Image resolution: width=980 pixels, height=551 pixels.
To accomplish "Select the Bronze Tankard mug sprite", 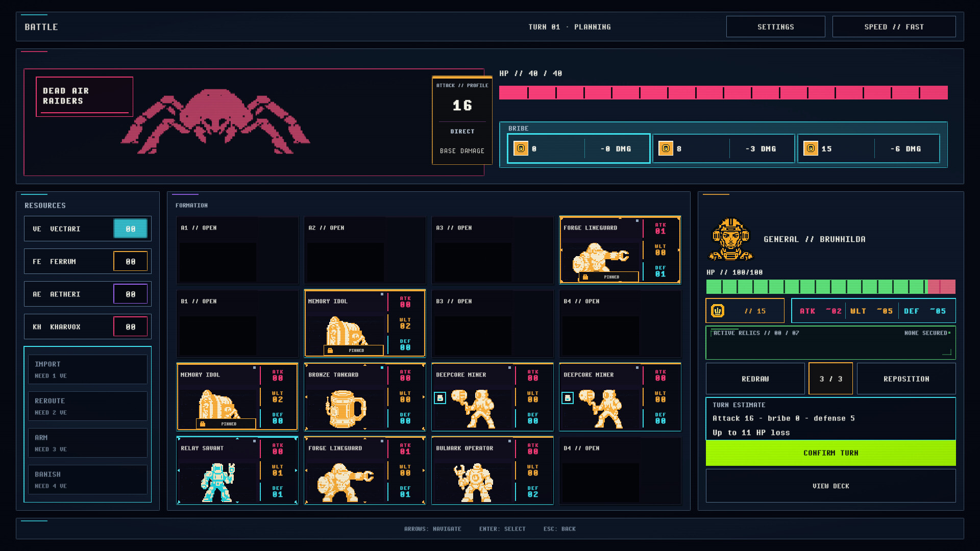I will (346, 409).
